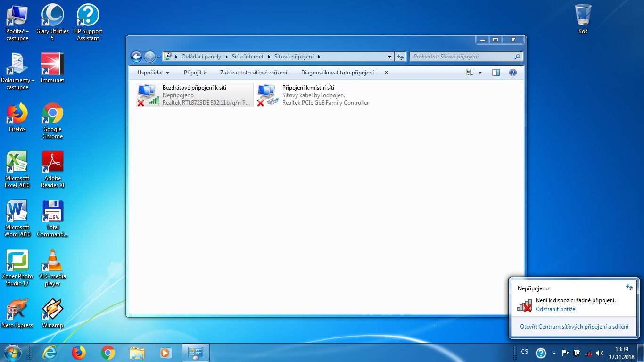Image resolution: width=644 pixels, height=362 pixels.
Task: Click the Odstranit potíže link
Action: [x=555, y=309]
